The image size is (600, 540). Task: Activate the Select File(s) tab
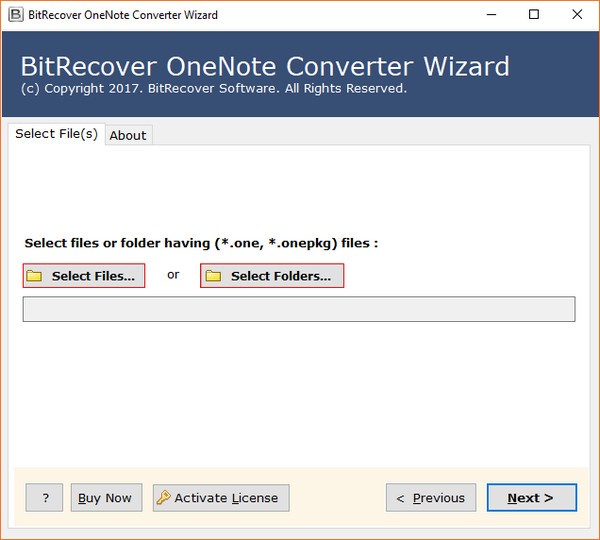pos(57,134)
